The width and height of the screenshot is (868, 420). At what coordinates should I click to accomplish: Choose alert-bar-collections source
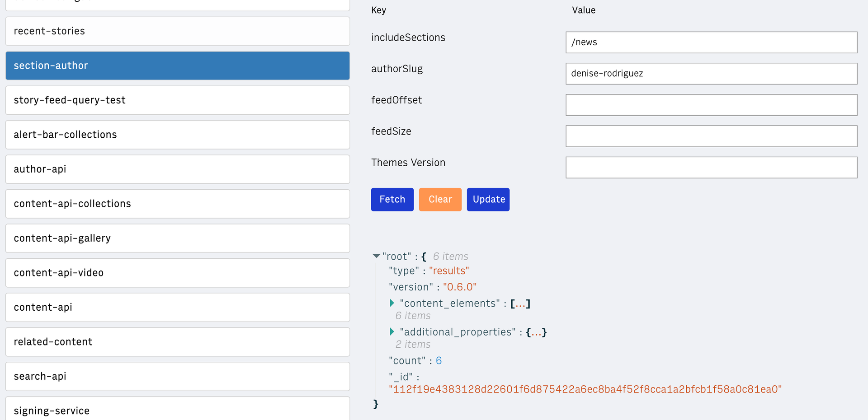(178, 135)
